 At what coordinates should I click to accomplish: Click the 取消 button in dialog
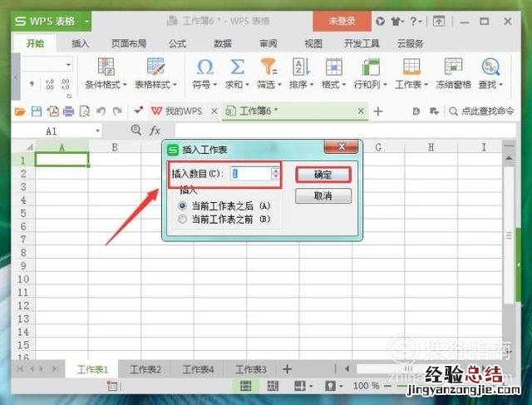(323, 196)
